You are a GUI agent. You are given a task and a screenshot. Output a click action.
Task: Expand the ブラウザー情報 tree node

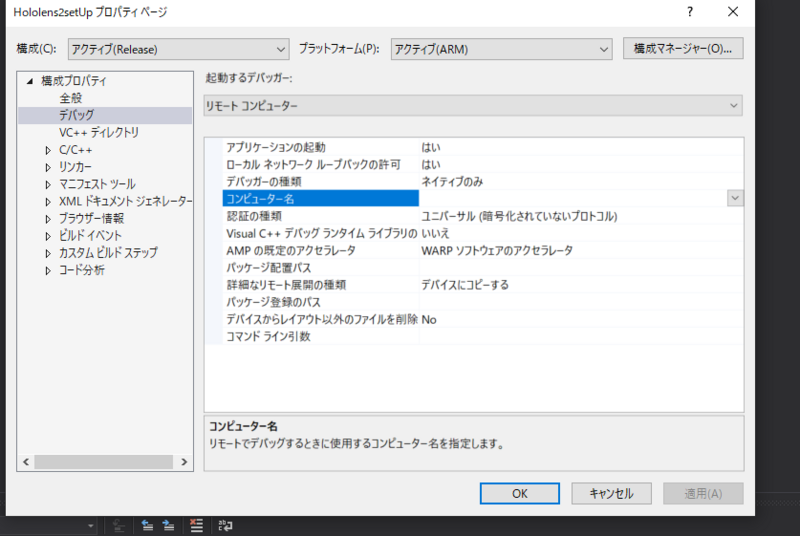[48, 219]
